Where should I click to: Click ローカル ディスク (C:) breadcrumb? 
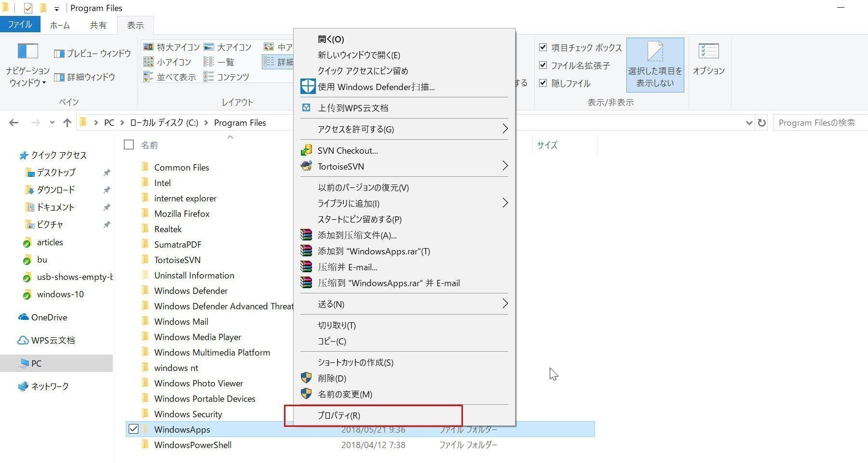pos(164,123)
